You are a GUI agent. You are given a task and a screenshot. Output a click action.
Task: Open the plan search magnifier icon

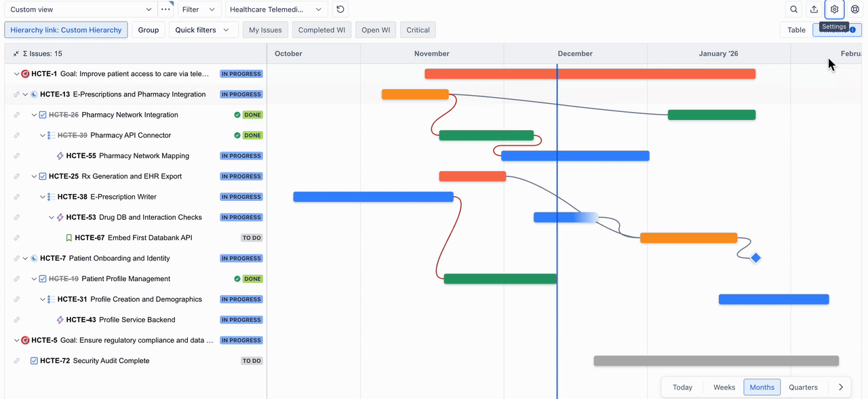793,9
